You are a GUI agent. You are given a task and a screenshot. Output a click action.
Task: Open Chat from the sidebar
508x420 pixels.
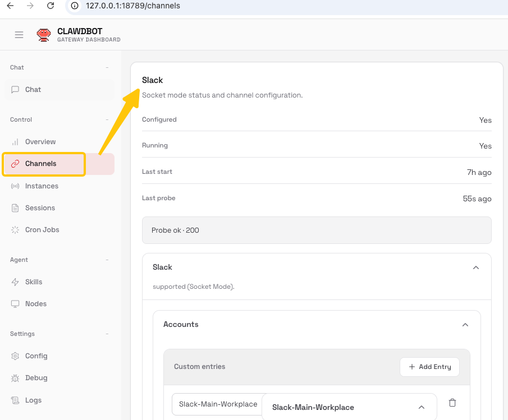pyautogui.click(x=33, y=90)
